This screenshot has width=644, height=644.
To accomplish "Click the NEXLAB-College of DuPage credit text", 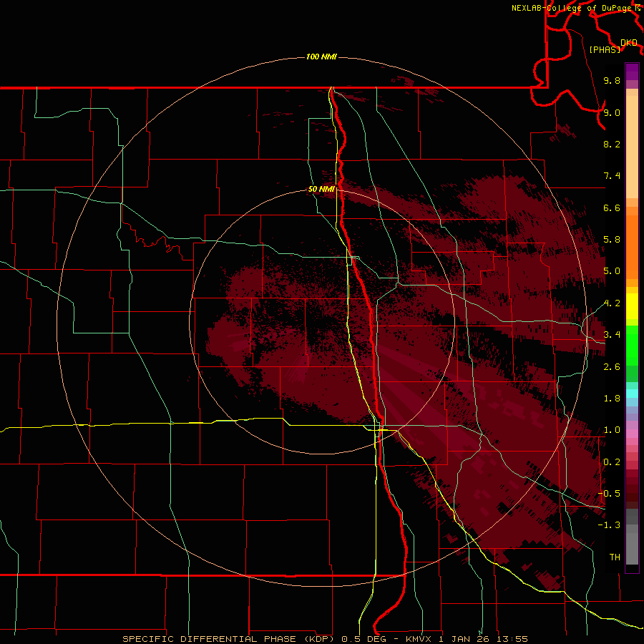I will pos(572,8).
